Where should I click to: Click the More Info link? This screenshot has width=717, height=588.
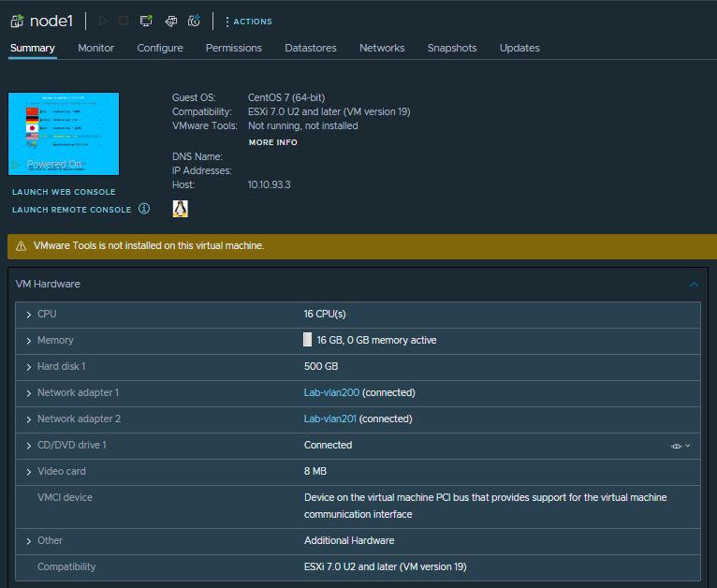click(272, 142)
